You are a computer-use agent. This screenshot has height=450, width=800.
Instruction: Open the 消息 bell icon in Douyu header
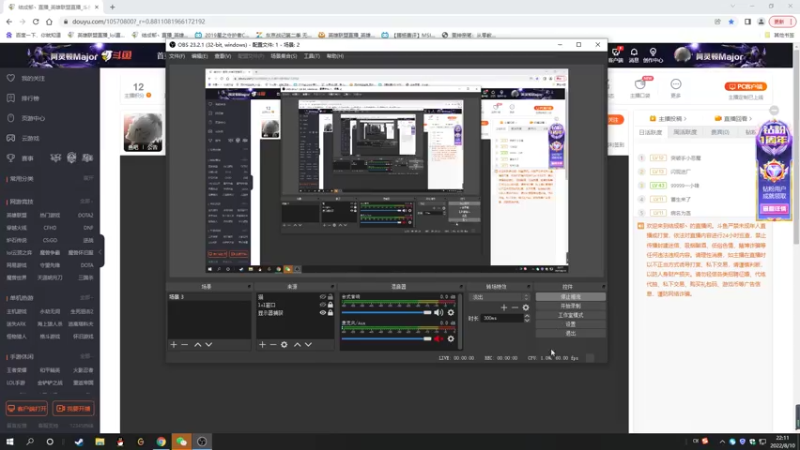634,53
